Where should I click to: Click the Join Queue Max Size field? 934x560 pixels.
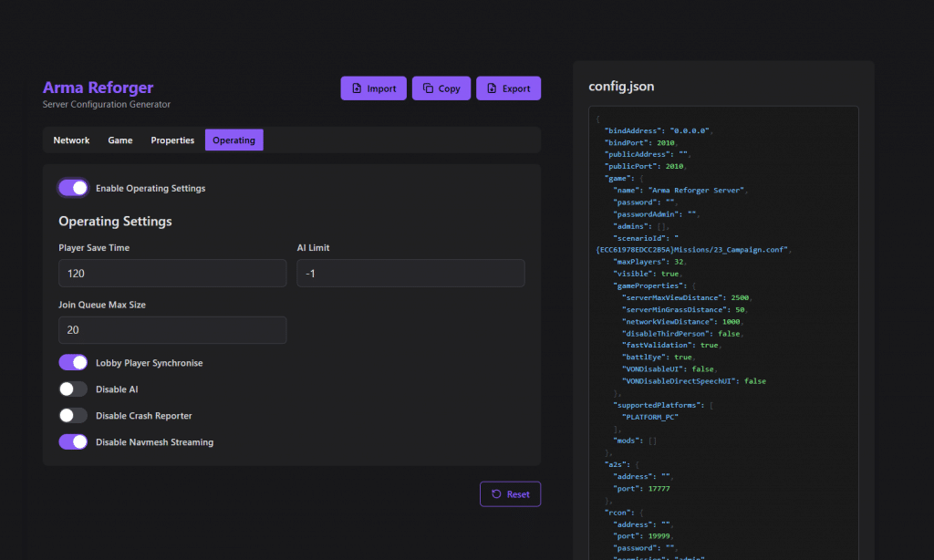(x=171, y=329)
